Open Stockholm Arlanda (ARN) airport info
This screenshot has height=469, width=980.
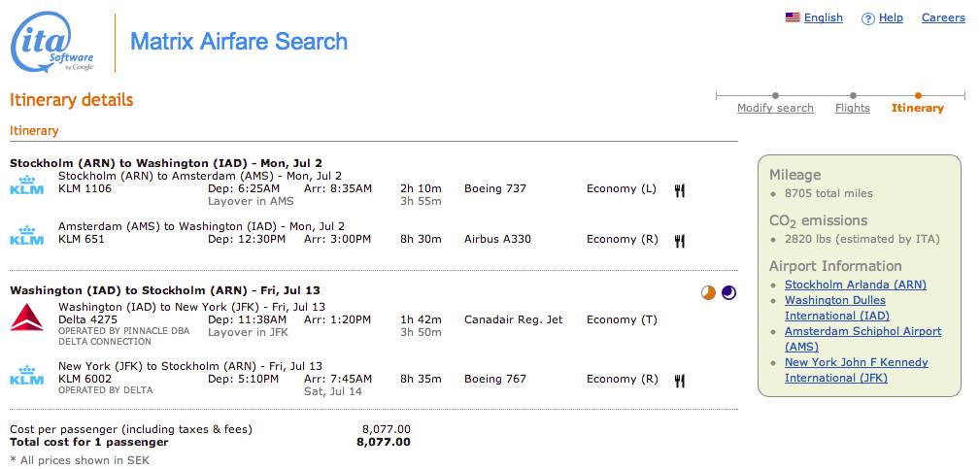(855, 285)
